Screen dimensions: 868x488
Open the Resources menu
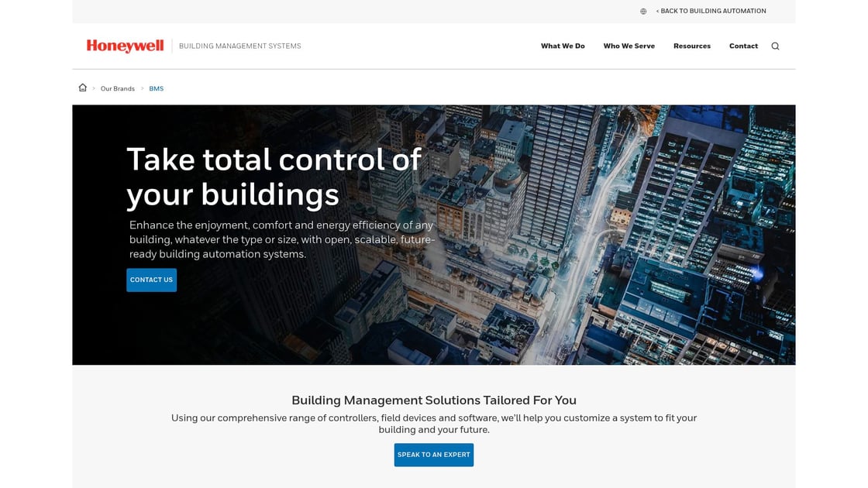click(692, 46)
